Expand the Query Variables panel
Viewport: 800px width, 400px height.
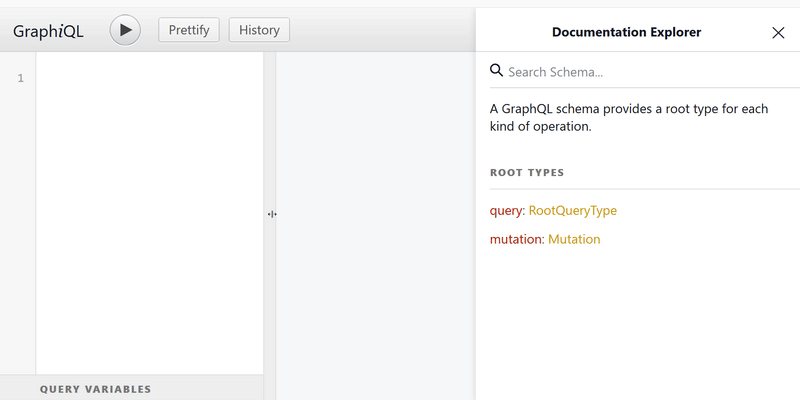pyautogui.click(x=132, y=389)
